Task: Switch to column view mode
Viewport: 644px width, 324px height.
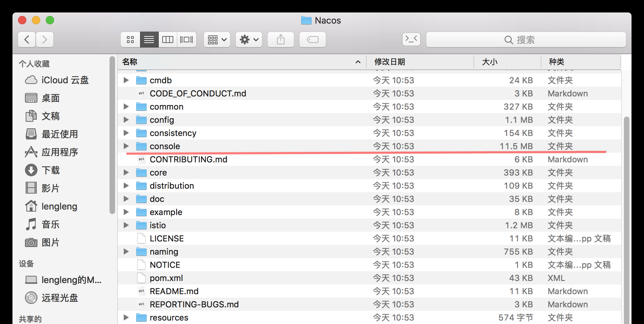Action: tap(168, 40)
